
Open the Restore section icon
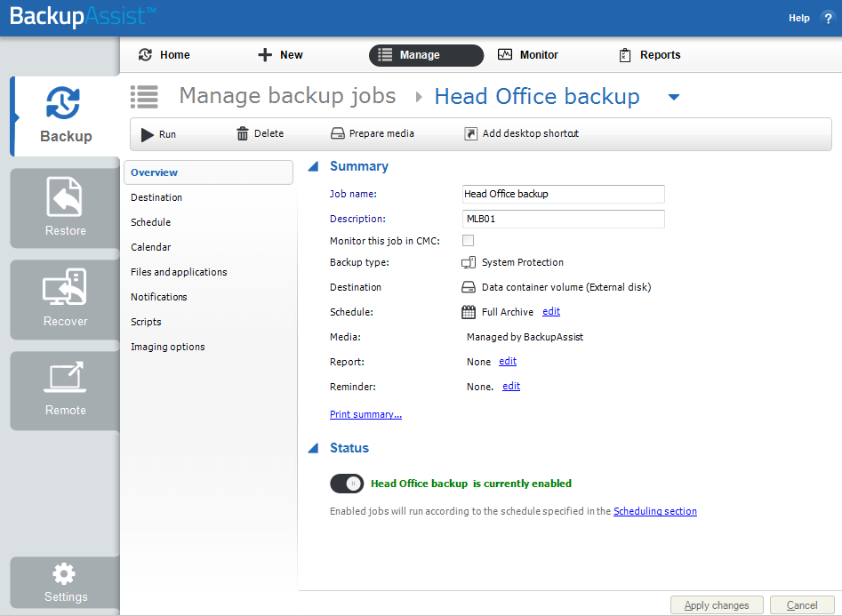[64, 196]
